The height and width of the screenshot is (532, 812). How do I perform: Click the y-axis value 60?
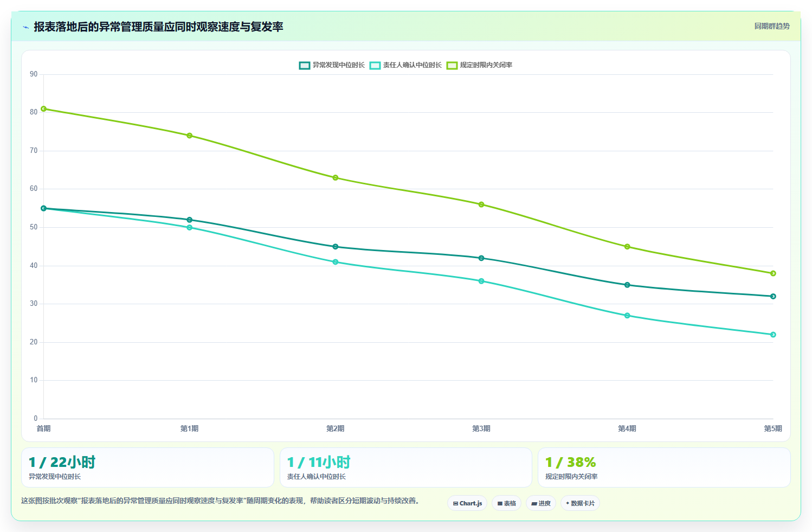point(34,189)
